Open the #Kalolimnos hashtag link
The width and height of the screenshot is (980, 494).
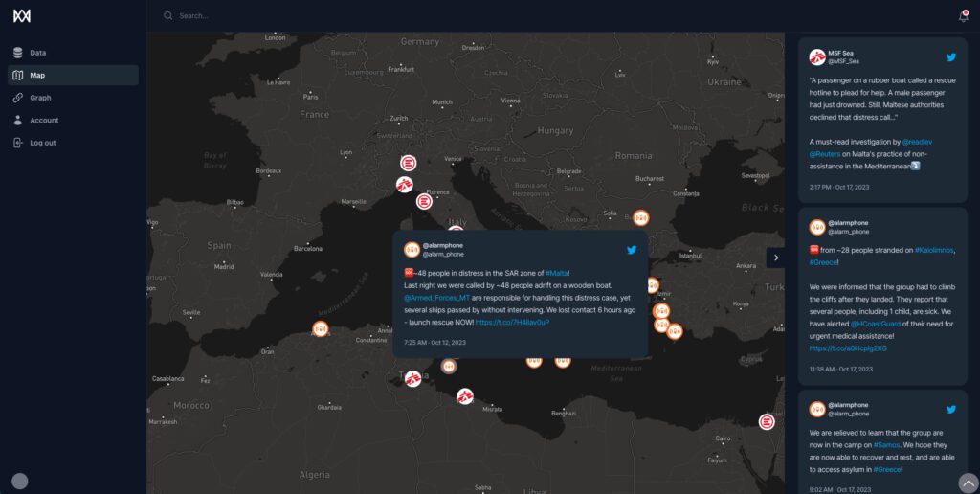(935, 249)
